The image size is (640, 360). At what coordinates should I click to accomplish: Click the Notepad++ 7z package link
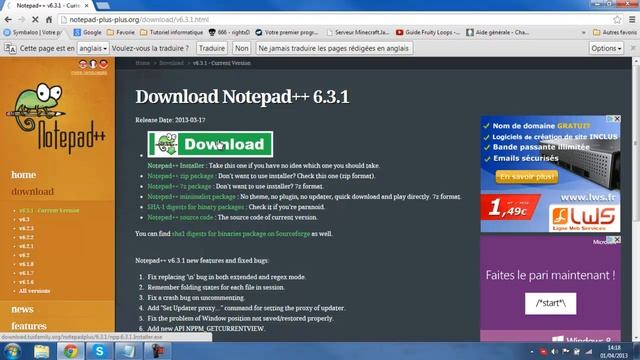179,186
